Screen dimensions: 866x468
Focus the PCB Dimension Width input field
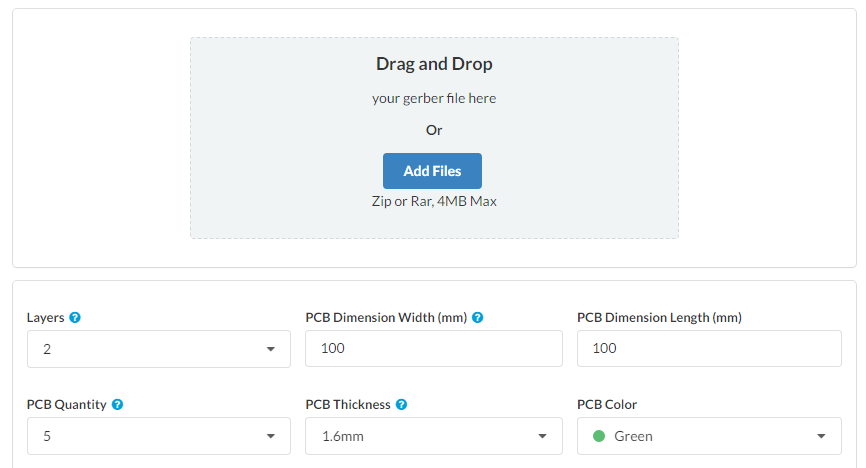coord(434,349)
